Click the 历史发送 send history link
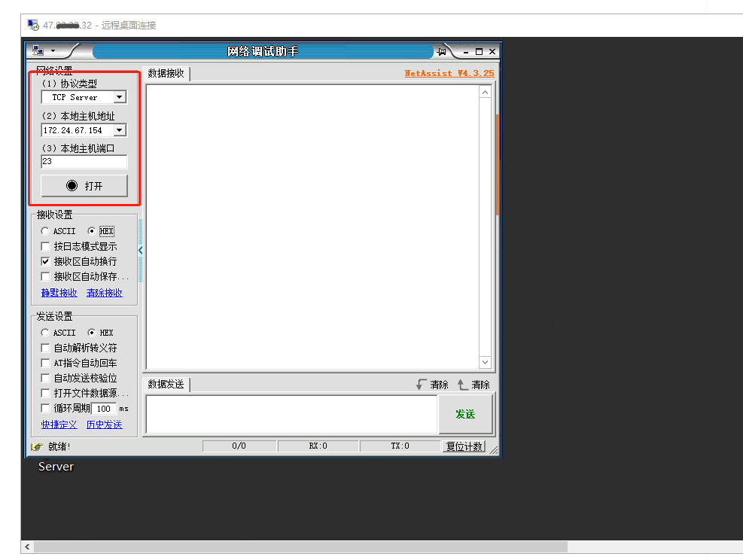 click(x=104, y=425)
